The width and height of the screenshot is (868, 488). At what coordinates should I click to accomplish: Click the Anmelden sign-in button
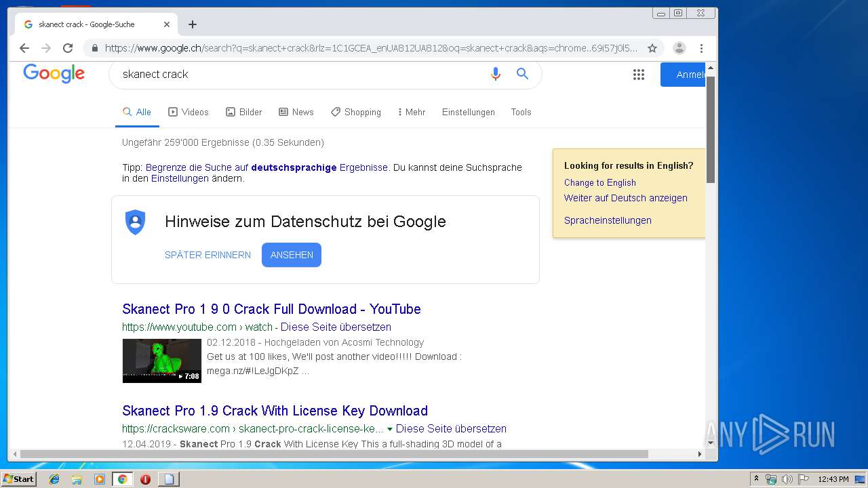coord(683,75)
